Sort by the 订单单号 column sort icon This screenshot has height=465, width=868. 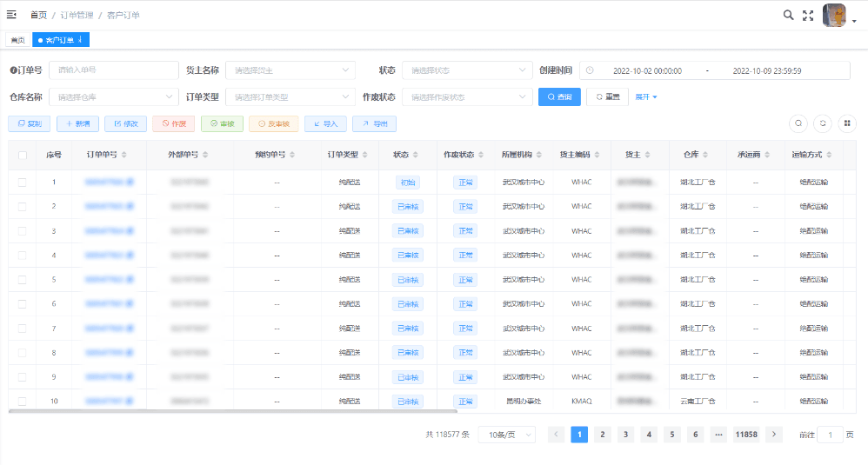tap(124, 155)
